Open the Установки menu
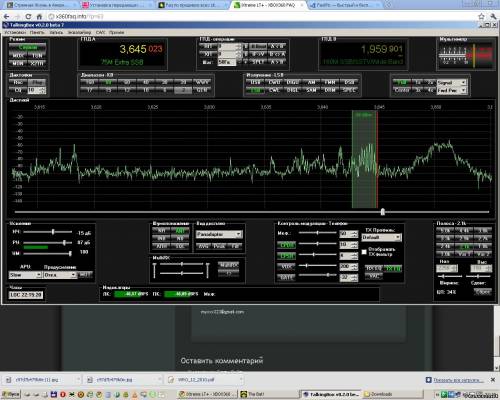Screen dimensions: 500x400 [x=15, y=32]
